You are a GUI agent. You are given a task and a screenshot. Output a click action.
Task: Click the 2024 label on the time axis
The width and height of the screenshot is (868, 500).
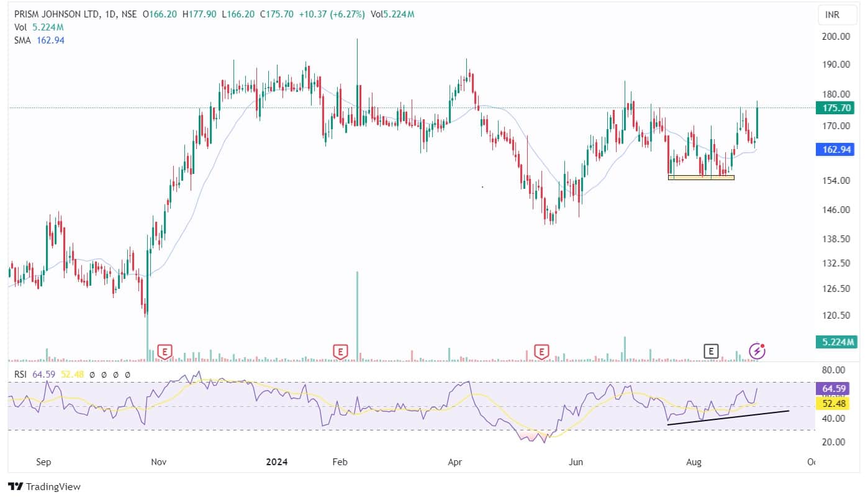point(276,462)
